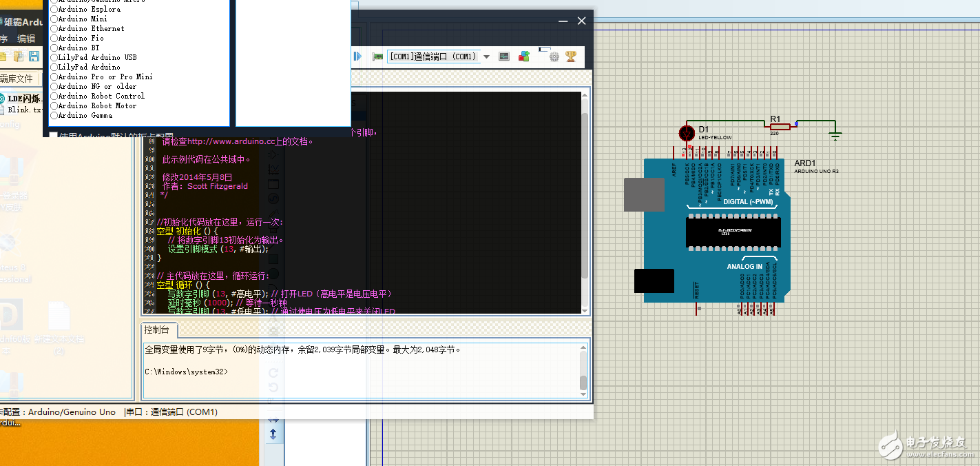Close the floating IDE window
980x466 pixels.
(x=581, y=21)
